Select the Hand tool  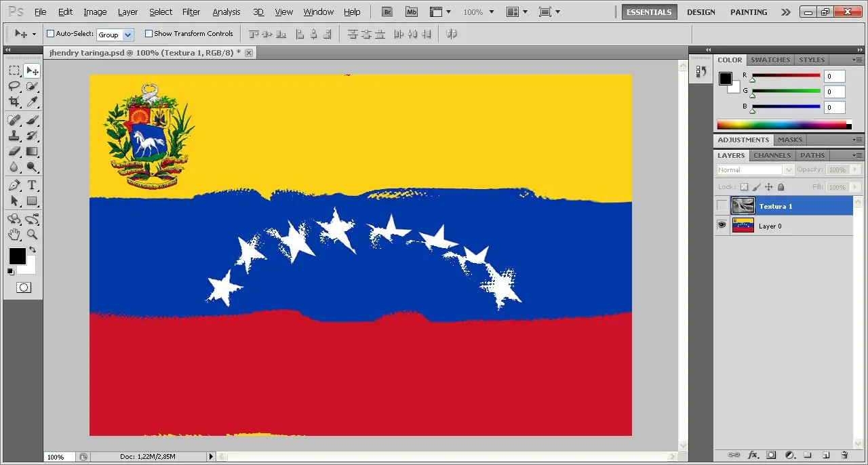tap(14, 235)
